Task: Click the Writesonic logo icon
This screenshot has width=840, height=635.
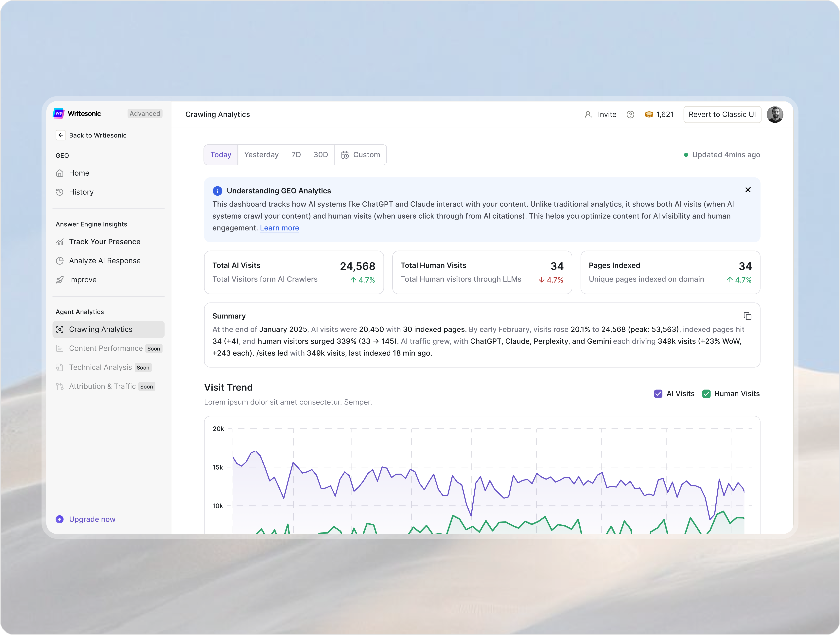Action: pyautogui.click(x=59, y=113)
